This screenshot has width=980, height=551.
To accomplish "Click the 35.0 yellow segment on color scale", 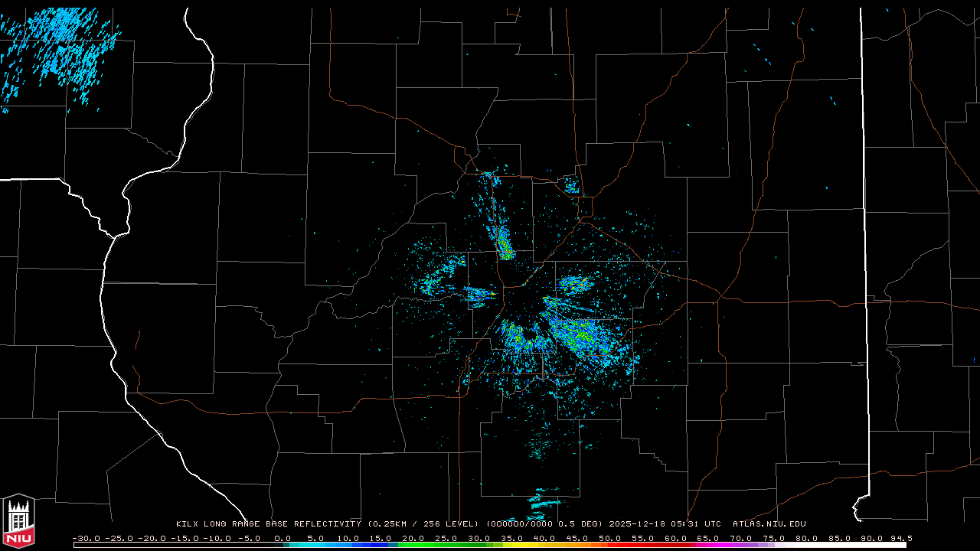I will (x=512, y=545).
